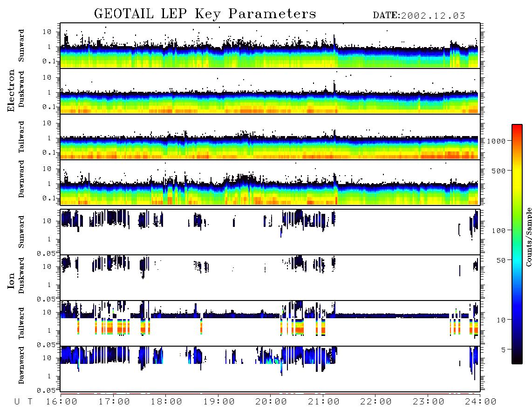Click the vertical "Electron" group label
This screenshot has width=532, height=410.
pyautogui.click(x=11, y=91)
